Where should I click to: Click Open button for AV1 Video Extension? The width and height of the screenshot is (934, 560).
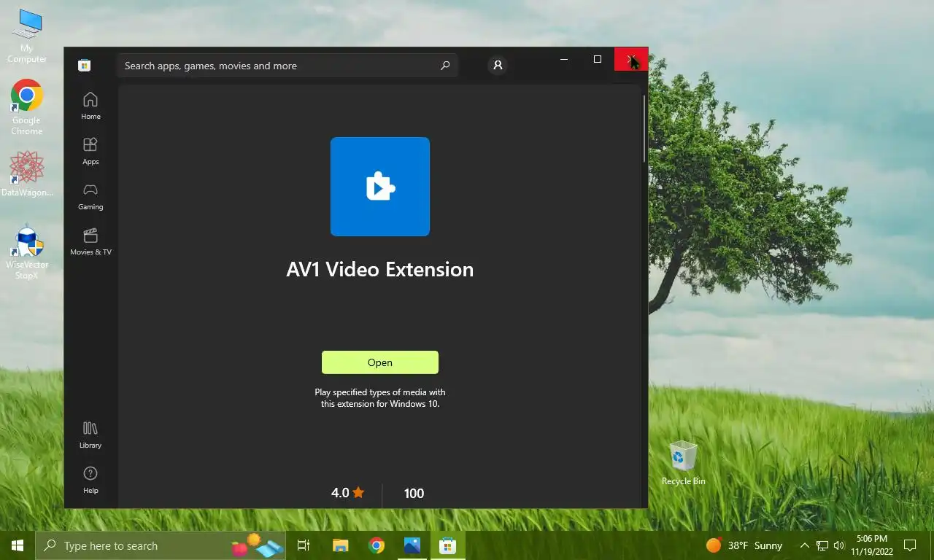(x=380, y=362)
